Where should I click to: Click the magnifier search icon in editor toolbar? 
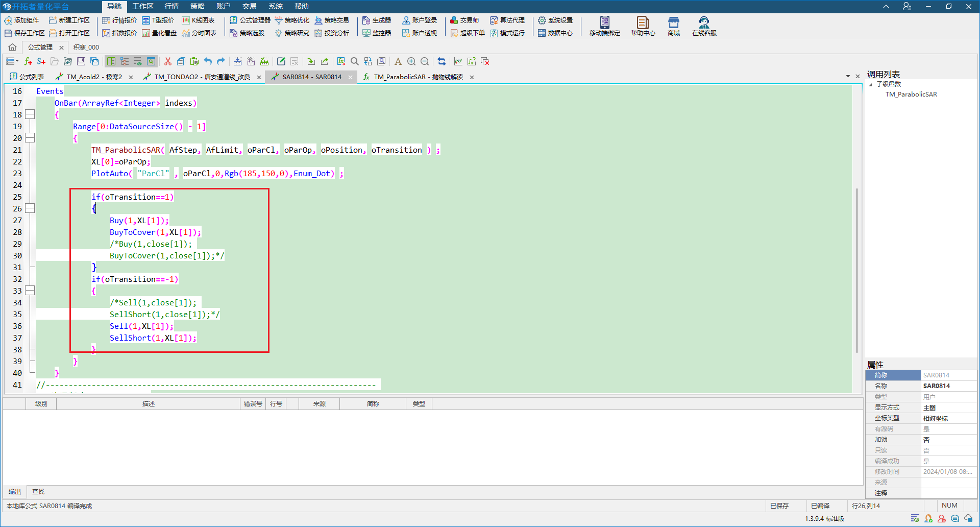(x=355, y=62)
